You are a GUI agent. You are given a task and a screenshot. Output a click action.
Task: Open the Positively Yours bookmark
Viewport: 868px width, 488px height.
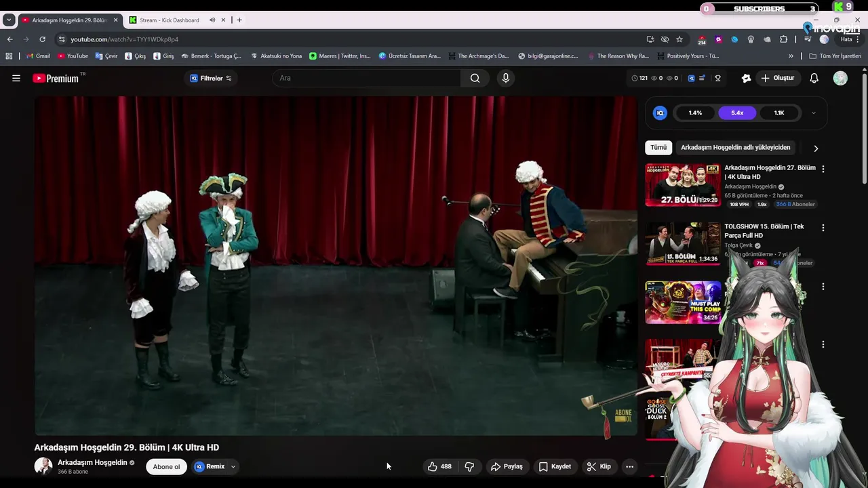click(x=688, y=56)
